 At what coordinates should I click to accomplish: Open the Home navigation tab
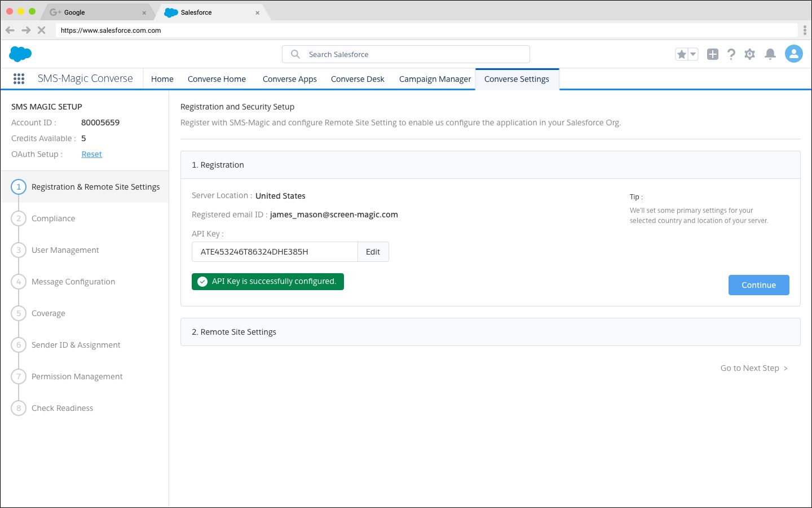[162, 79]
